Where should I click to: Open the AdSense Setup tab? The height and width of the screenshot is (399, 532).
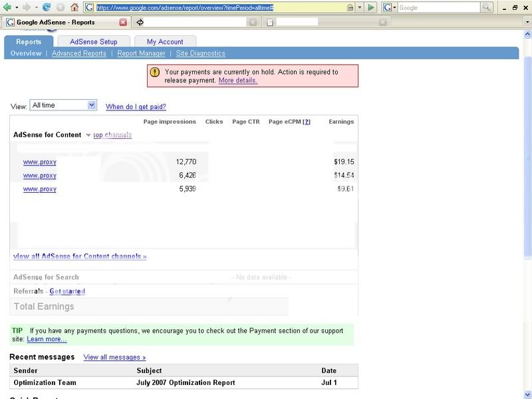[94, 42]
